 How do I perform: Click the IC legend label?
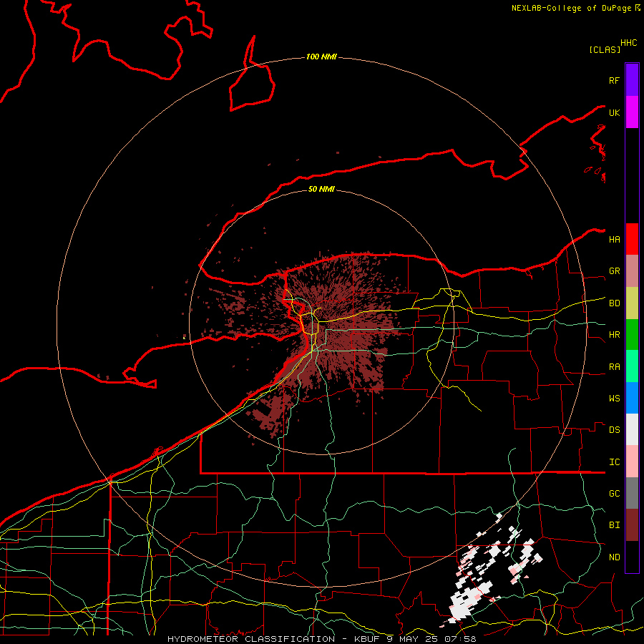point(614,462)
